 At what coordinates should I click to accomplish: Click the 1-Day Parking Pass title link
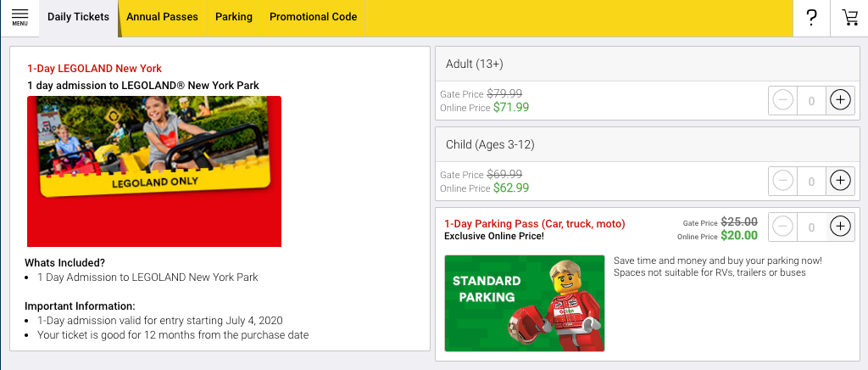(534, 224)
